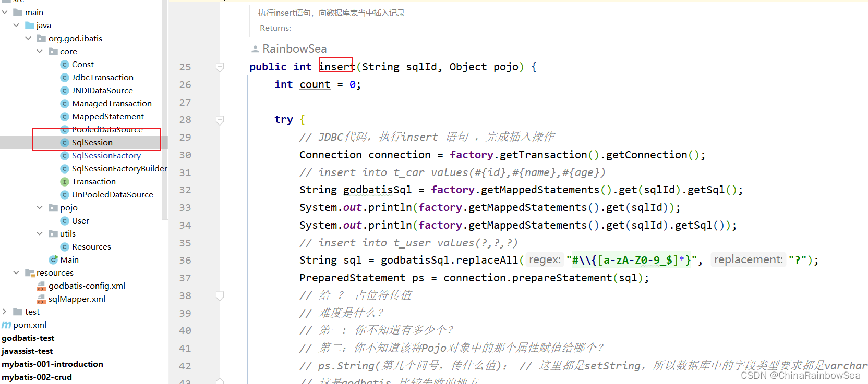Screen dimensions: 868x384
Task: Click the UnPooledDataSource class icon
Action: tap(65, 194)
